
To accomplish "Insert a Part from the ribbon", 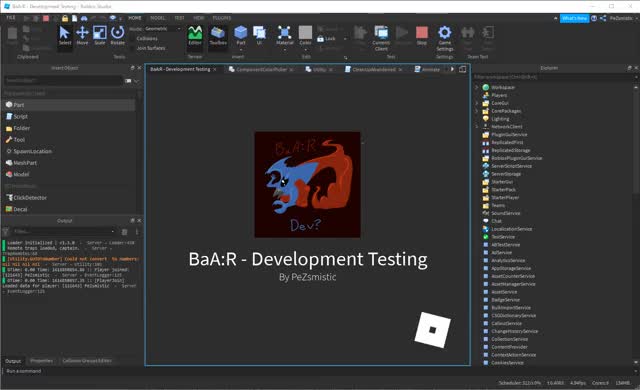I will 241,35.
